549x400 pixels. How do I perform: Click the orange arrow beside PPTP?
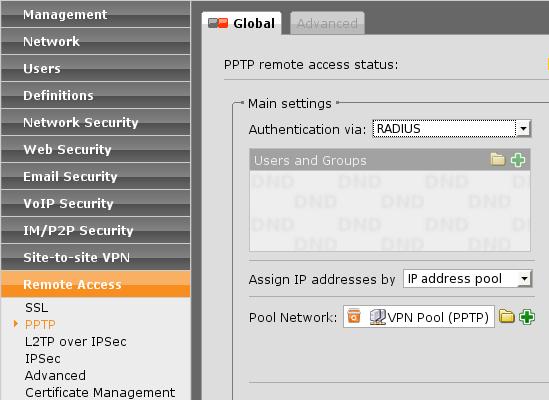coord(16,324)
